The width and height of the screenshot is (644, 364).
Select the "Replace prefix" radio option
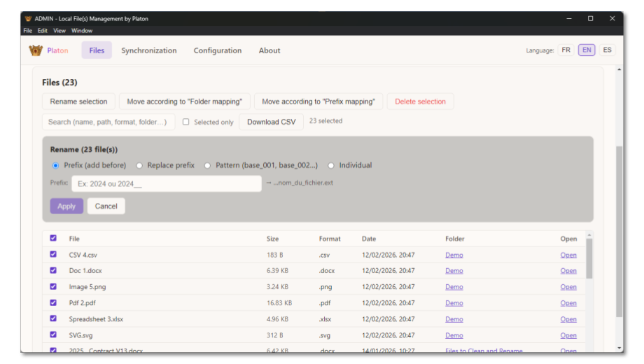pyautogui.click(x=140, y=166)
